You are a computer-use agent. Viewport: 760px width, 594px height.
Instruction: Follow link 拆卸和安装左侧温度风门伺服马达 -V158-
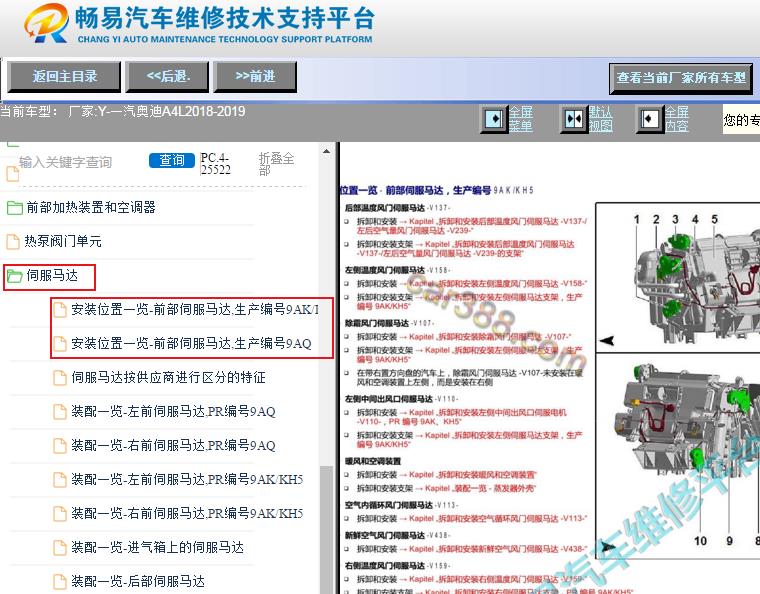coord(498,283)
